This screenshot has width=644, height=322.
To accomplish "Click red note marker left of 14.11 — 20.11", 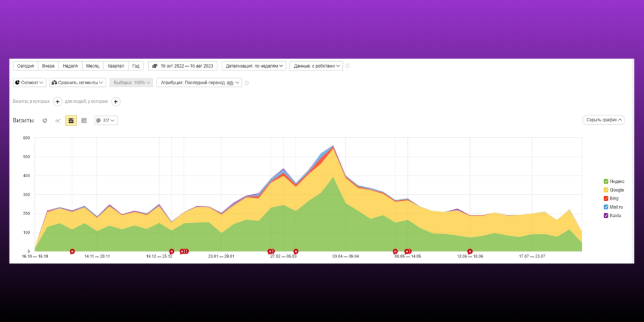I will click(x=72, y=251).
